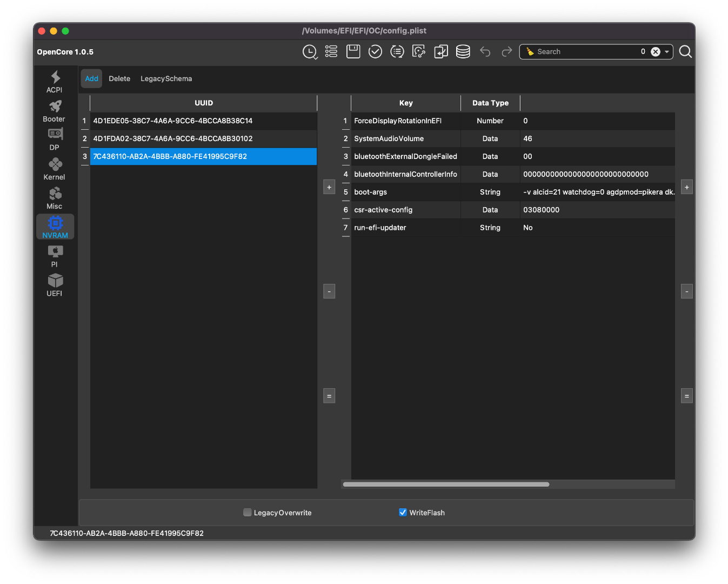Click inside the Search input field
This screenshot has width=728, height=584.
(584, 52)
